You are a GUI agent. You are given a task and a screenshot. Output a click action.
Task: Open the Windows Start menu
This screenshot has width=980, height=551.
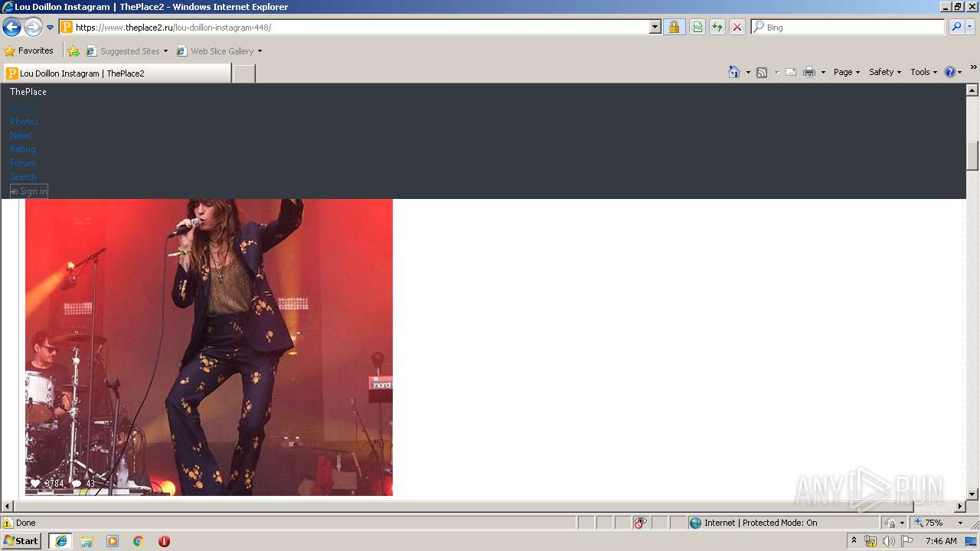(21, 541)
